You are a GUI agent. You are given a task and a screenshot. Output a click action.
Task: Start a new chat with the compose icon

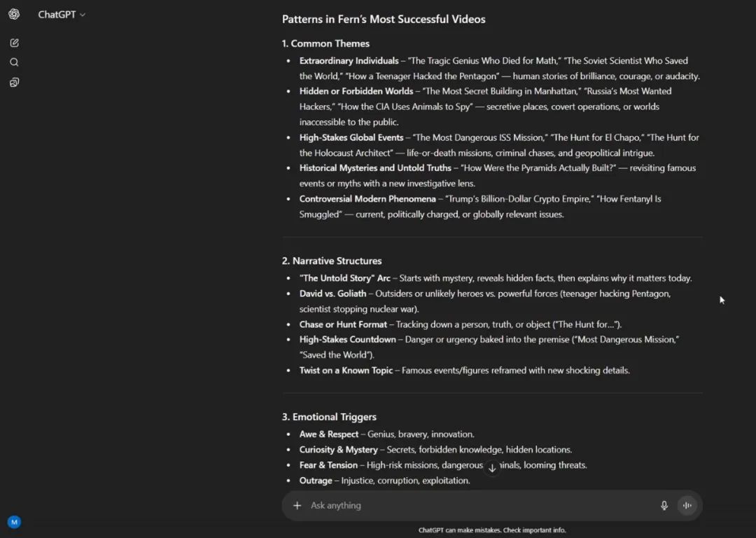[15, 43]
